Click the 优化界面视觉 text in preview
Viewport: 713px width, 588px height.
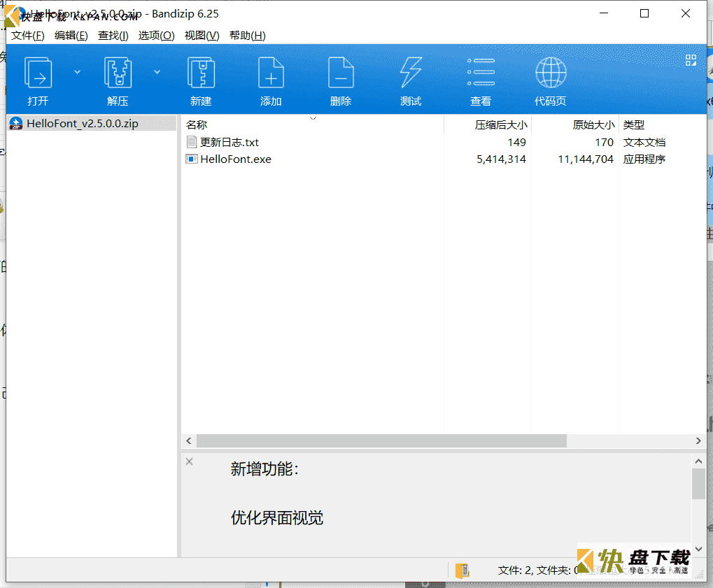pos(277,517)
